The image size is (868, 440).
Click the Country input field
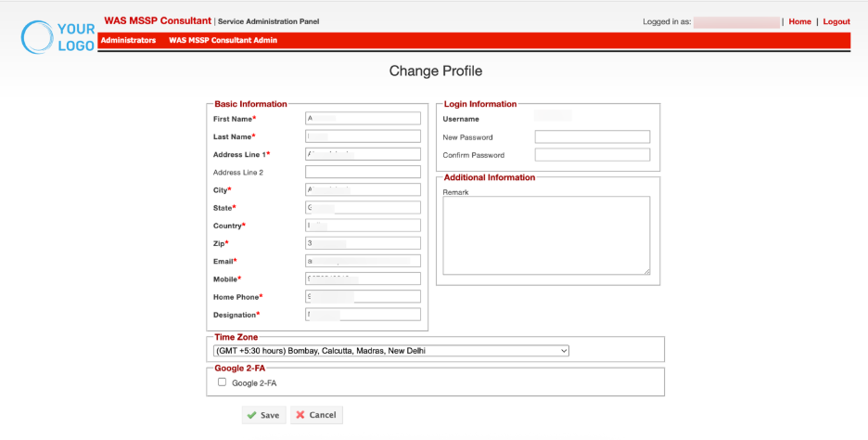coord(363,226)
